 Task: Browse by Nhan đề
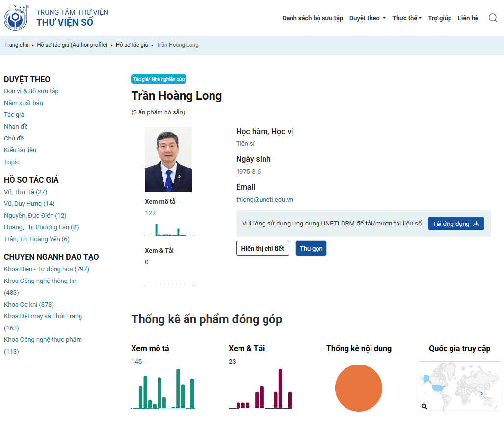pyautogui.click(x=16, y=126)
